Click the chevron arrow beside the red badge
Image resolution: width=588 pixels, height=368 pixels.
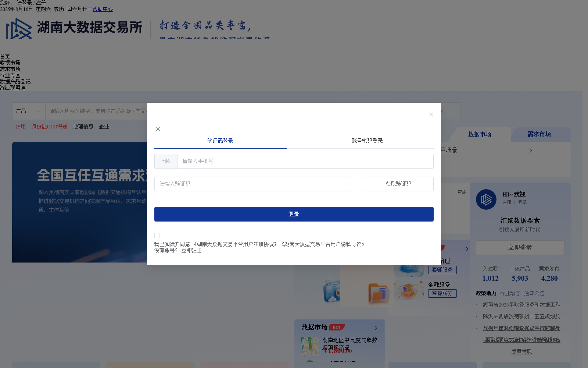point(467,249)
